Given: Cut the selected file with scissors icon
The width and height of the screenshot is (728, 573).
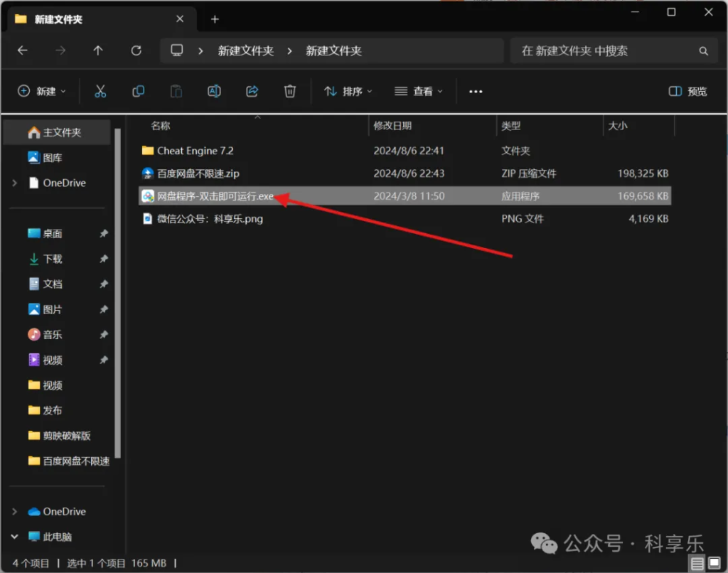Looking at the screenshot, I should [x=100, y=91].
